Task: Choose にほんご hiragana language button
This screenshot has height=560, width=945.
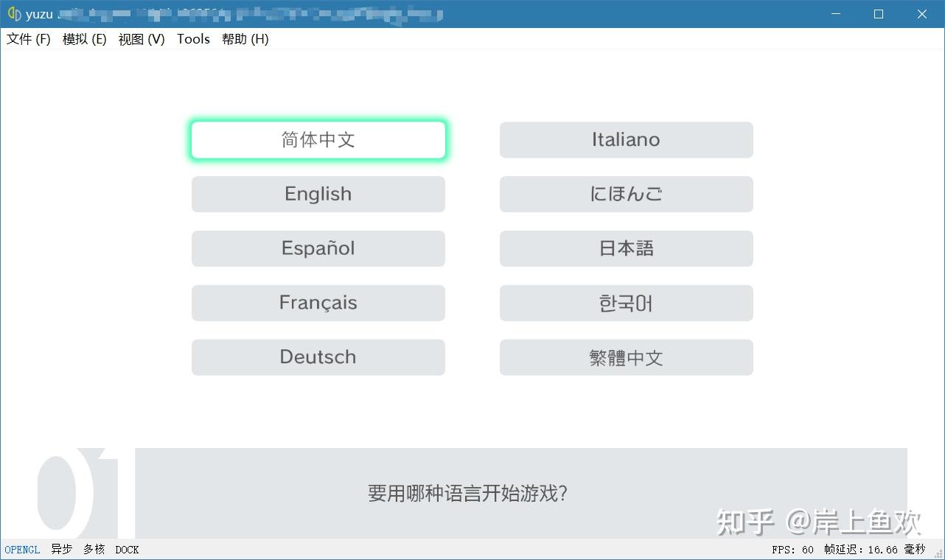Action: [x=627, y=195]
